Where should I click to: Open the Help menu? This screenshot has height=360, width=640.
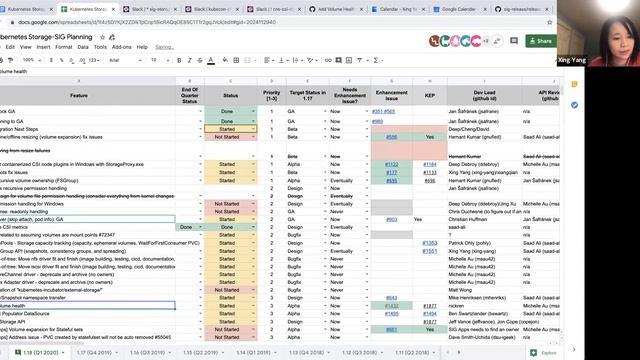point(142,47)
